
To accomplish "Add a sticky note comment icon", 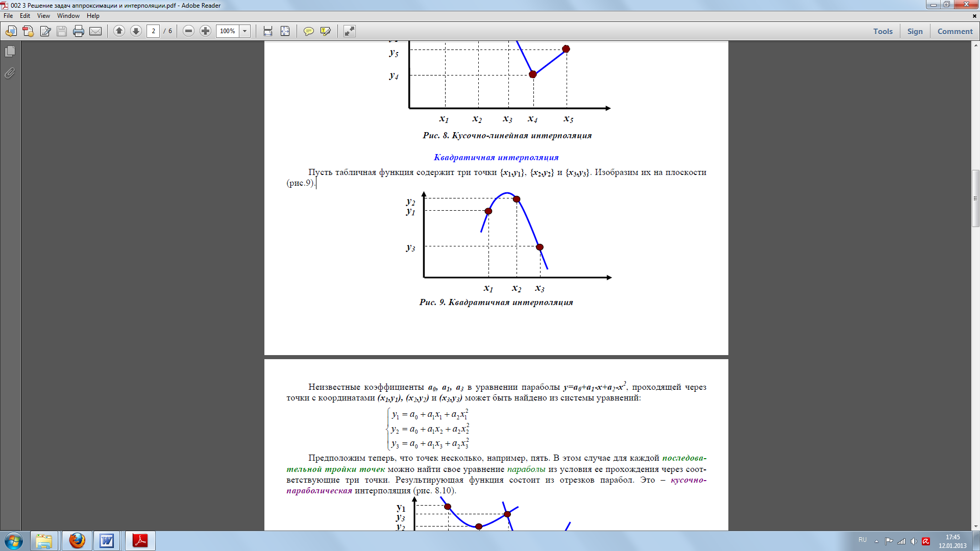I will tap(308, 31).
